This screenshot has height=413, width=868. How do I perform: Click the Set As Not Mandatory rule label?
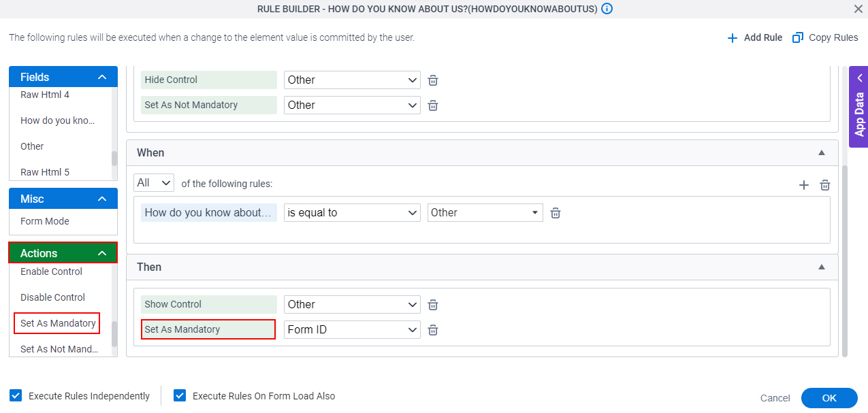click(x=209, y=105)
